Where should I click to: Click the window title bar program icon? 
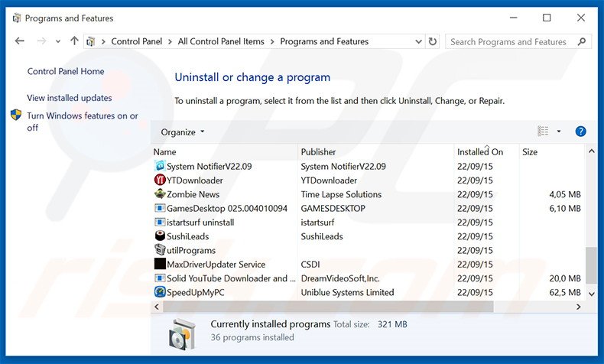17,18
